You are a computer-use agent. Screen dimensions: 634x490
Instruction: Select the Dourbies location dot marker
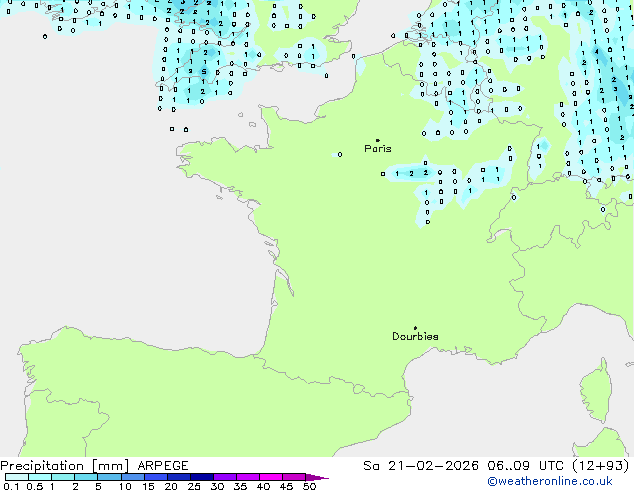(x=415, y=328)
